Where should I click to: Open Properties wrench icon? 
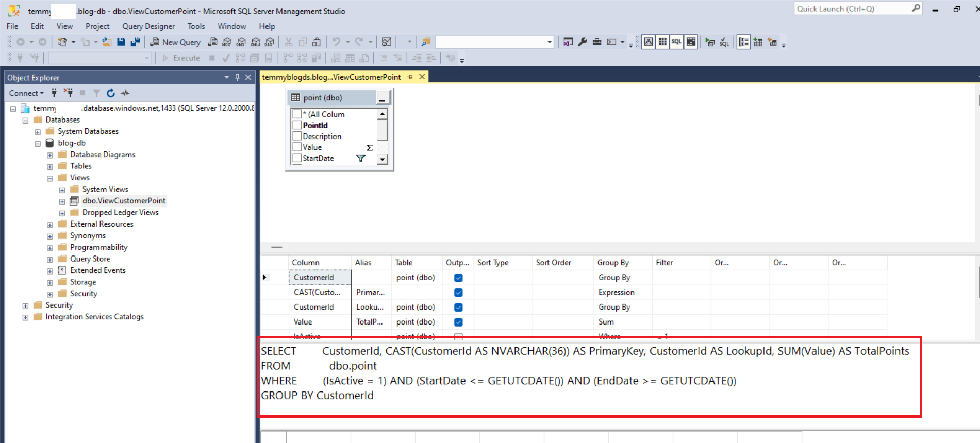(x=583, y=42)
